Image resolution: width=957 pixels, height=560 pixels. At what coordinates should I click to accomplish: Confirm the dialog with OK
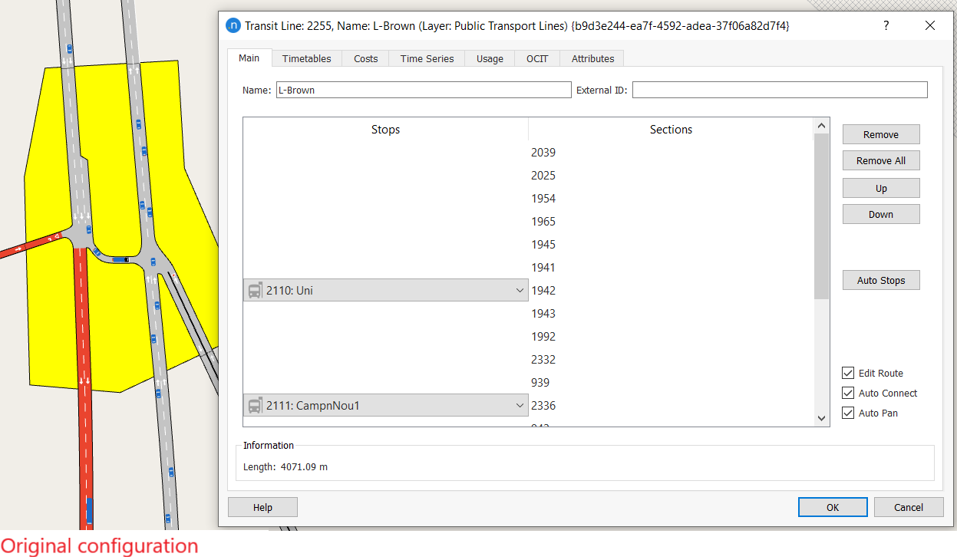(832, 507)
